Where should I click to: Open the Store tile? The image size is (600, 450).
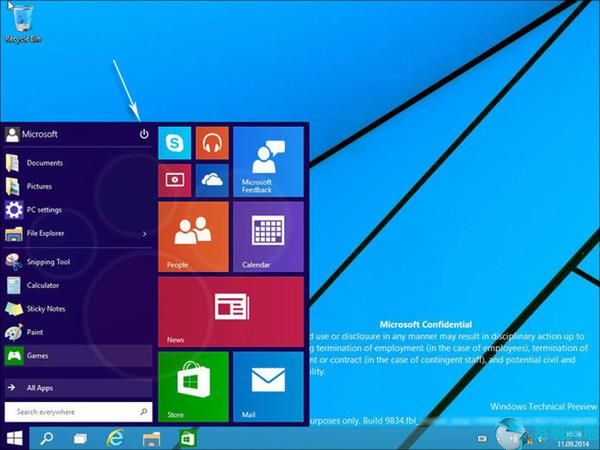tap(193, 387)
